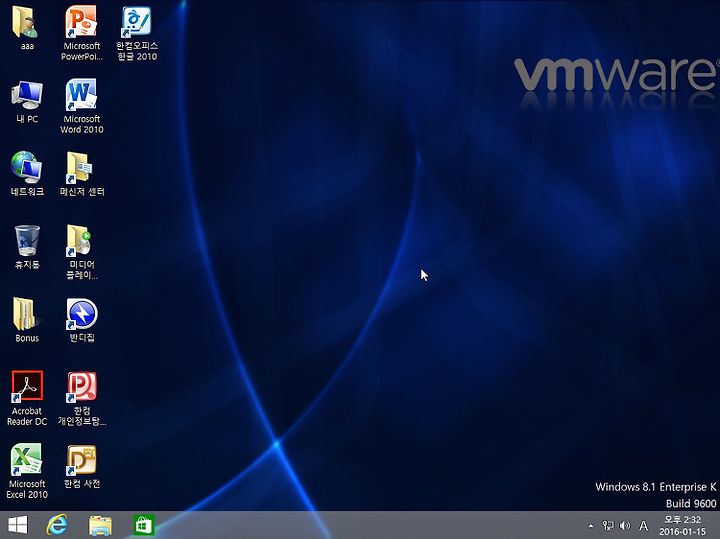The height and width of the screenshot is (539, 720).
Task: Click the 미디어 플레이어 shortcut icon
Action: pos(81,252)
